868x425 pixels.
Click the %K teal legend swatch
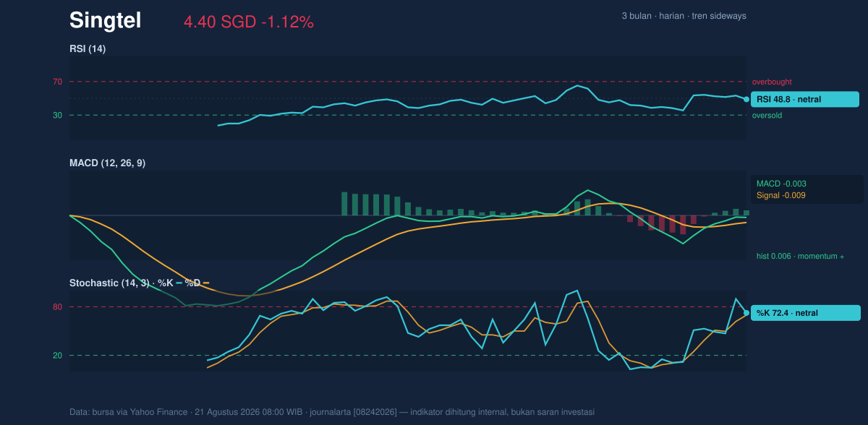coord(179,283)
